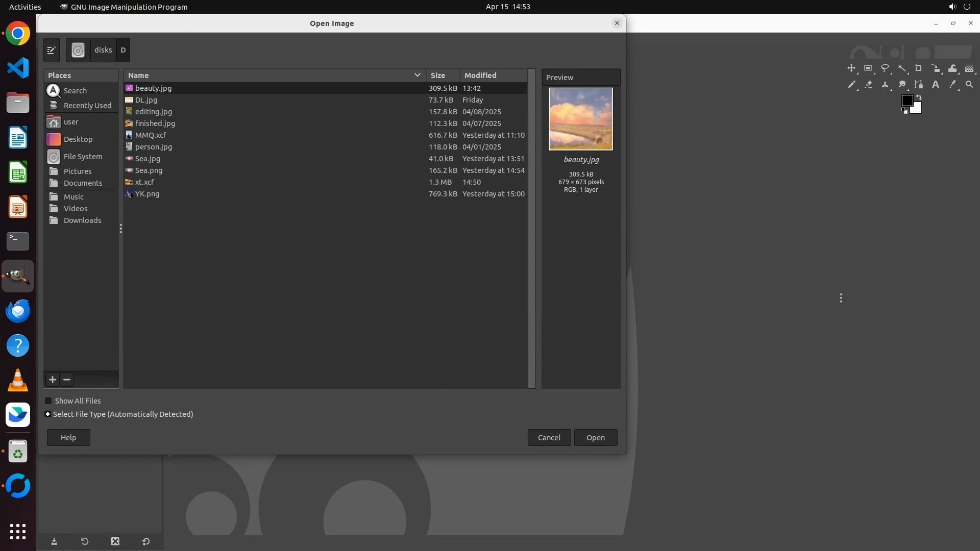Open Recently Used in Places
This screenshot has height=551, width=980.
click(87, 106)
